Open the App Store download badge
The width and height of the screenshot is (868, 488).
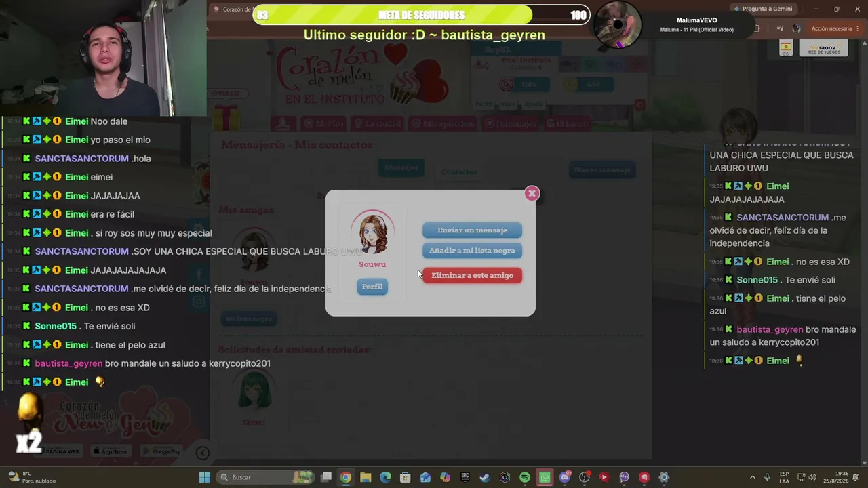pos(110,451)
